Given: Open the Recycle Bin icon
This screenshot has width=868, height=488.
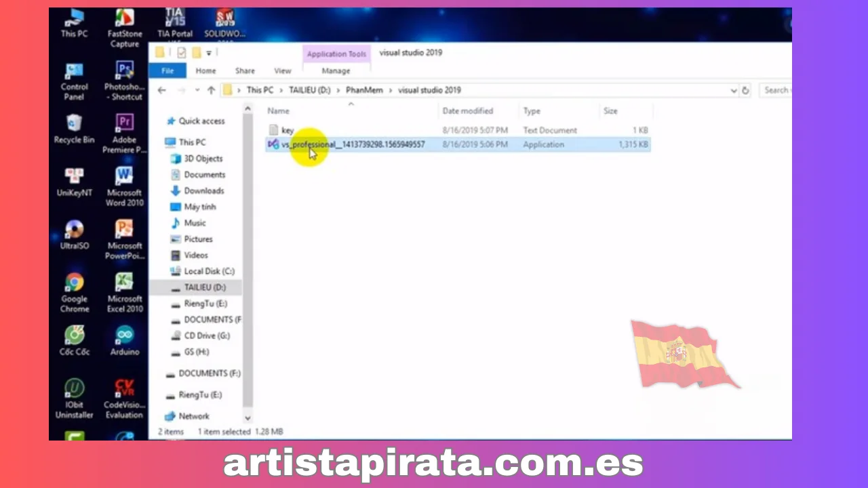Looking at the screenshot, I should [x=74, y=129].
